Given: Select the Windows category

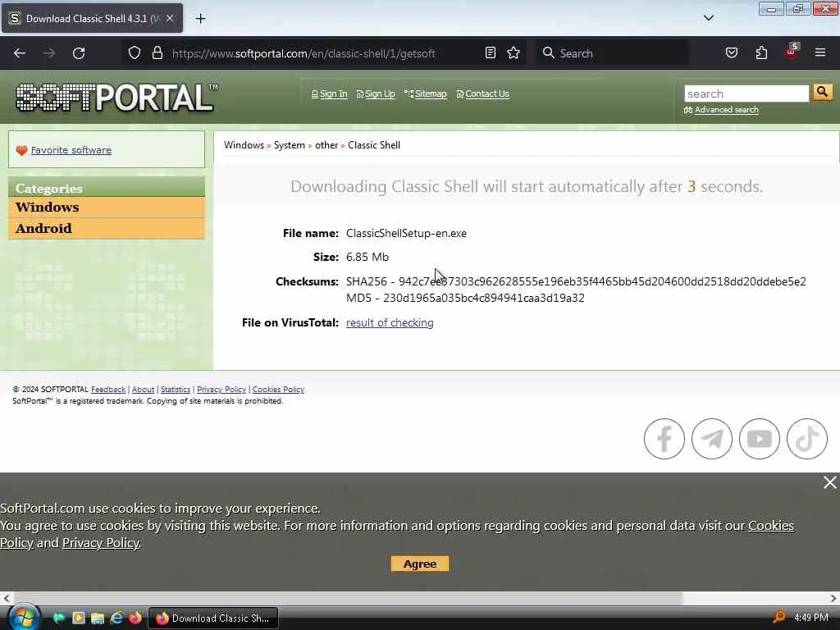Looking at the screenshot, I should tap(107, 208).
